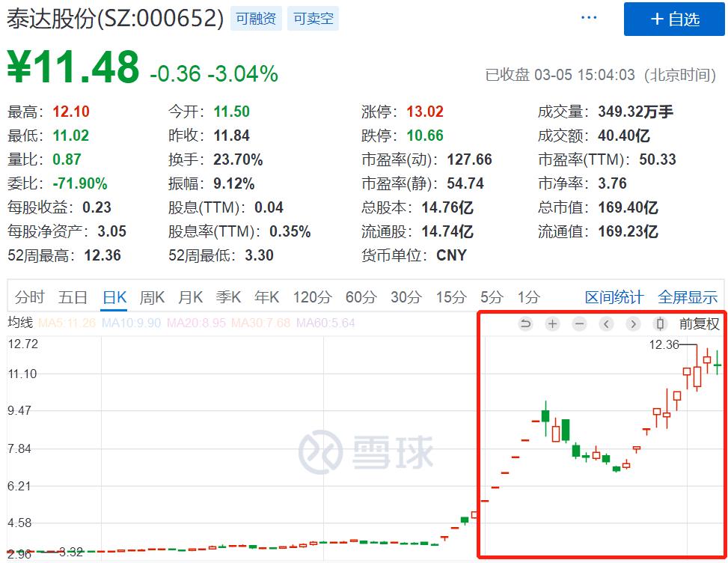Click the chart reset/undo icon
Screen dimensions: 728x563
[525, 323]
